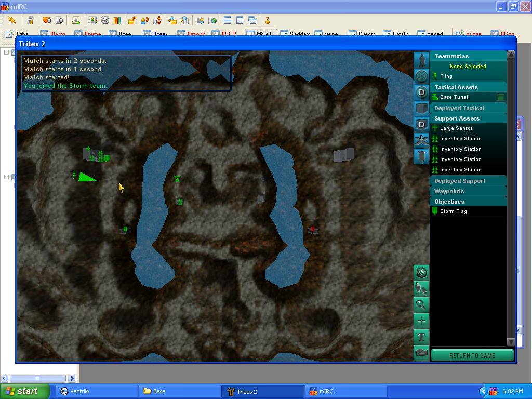The image size is (532, 399).
Task: Click the mIRC Tile Horizontal windows icon
Action: [x=228, y=20]
